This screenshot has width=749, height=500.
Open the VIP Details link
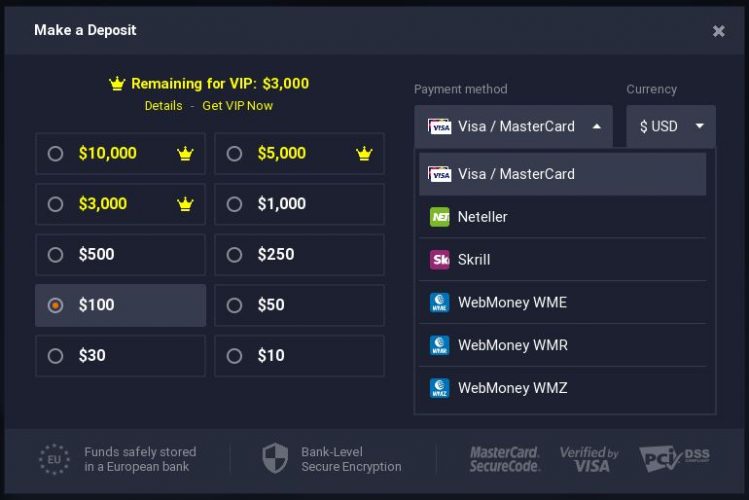click(163, 106)
